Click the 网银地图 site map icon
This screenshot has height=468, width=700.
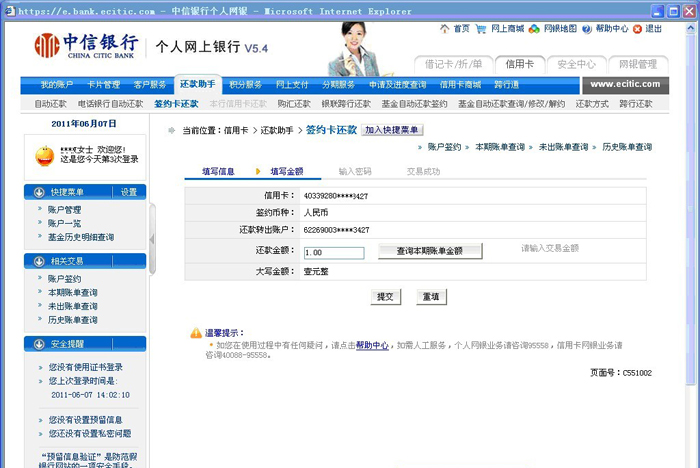click(x=534, y=29)
